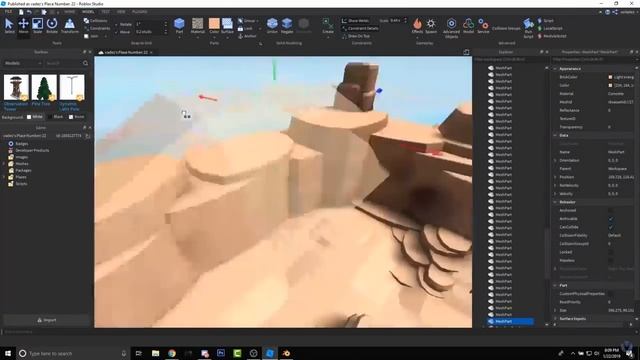Screen dimensions: 640x360
Task: Open the Material picker
Action: tap(198, 25)
